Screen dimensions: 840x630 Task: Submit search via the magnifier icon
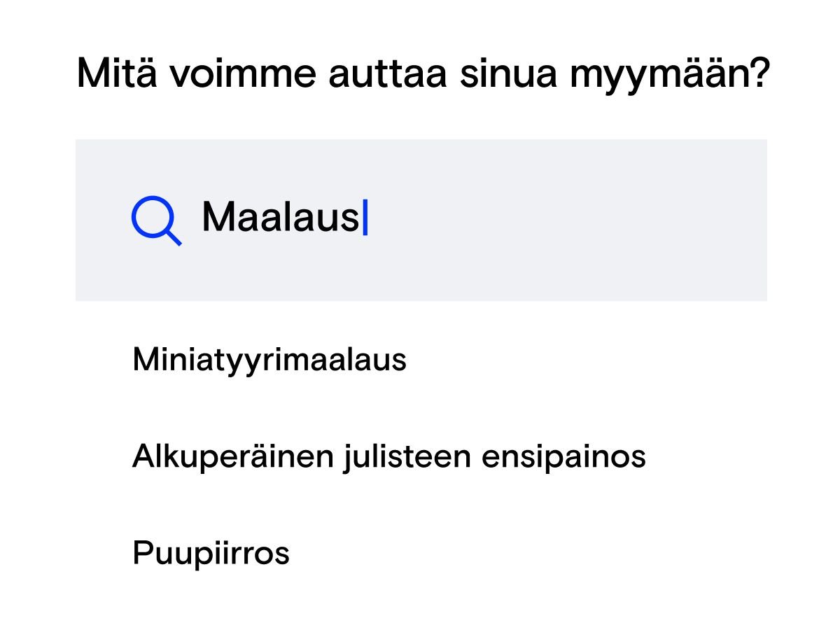(x=155, y=220)
